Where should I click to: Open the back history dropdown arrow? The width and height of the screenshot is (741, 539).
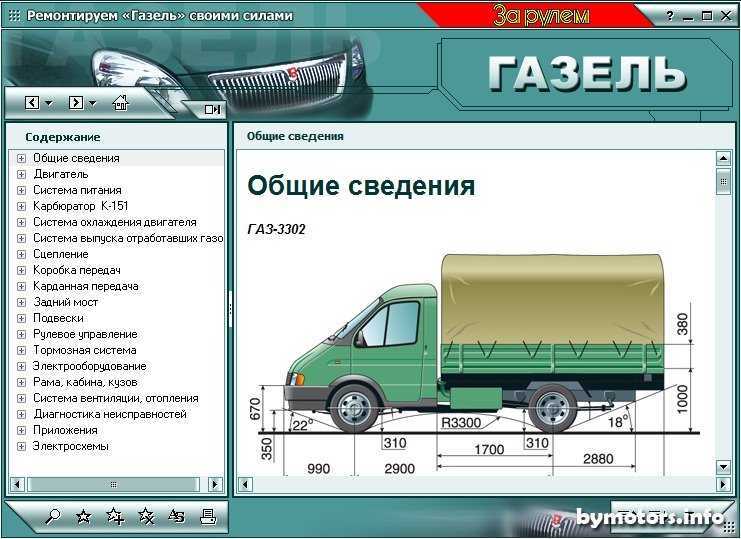click(49, 103)
